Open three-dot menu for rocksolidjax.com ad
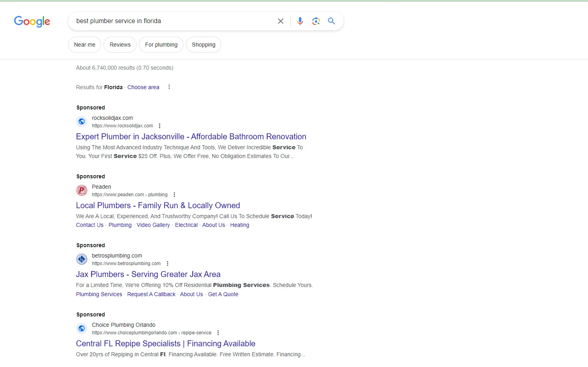This screenshot has height=367, width=588. coord(160,126)
